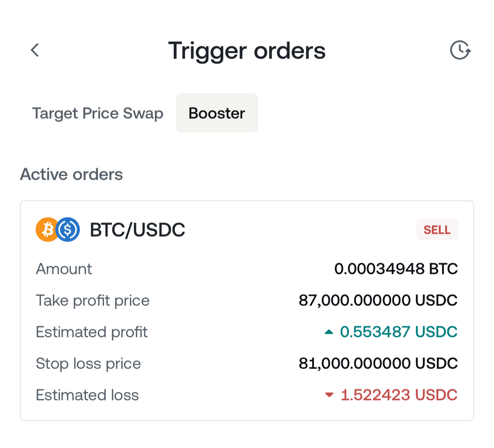Click the take profit price 87,000.000000 USDC

[378, 301]
